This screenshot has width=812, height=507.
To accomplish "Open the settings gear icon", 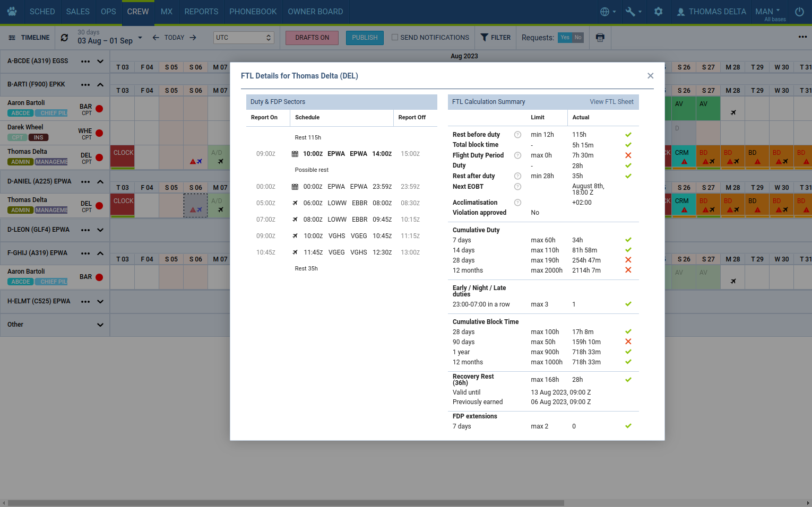I will click(x=658, y=12).
